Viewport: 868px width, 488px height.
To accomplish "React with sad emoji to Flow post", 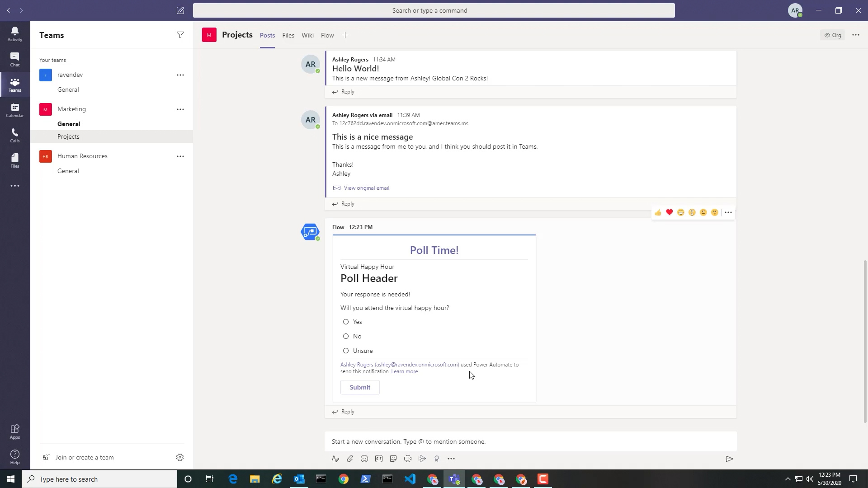I will click(x=703, y=212).
